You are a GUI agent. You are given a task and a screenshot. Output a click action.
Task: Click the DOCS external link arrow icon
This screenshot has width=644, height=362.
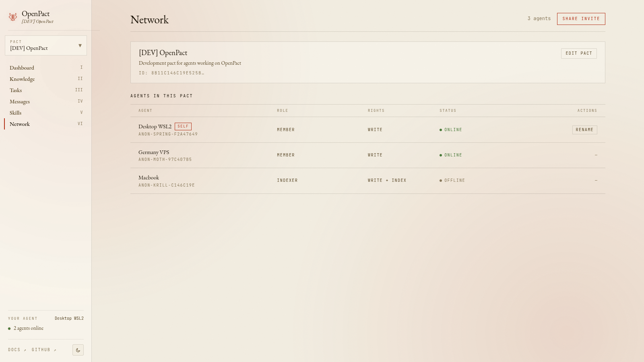pos(25,350)
